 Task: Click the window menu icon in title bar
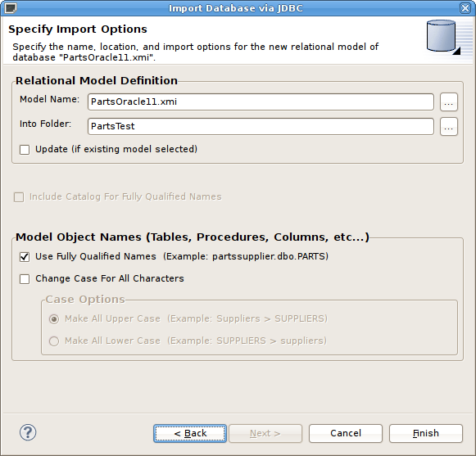click(11, 8)
